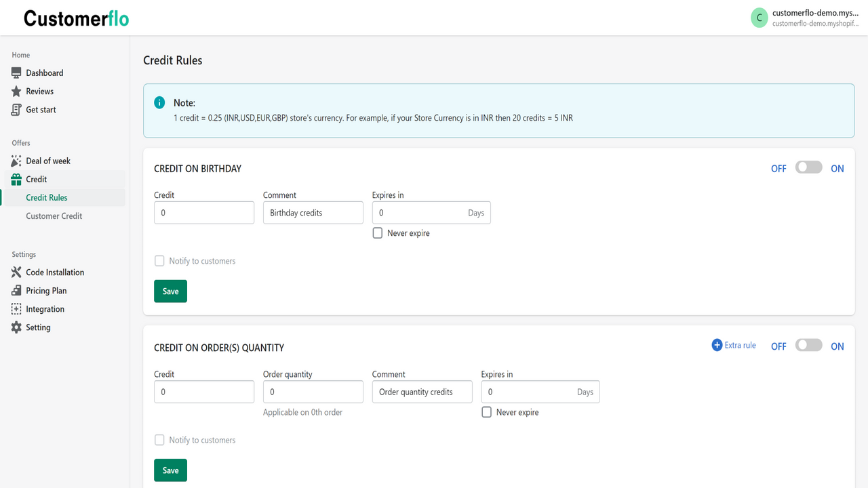Click the info icon in the Note banner

pyautogui.click(x=159, y=102)
